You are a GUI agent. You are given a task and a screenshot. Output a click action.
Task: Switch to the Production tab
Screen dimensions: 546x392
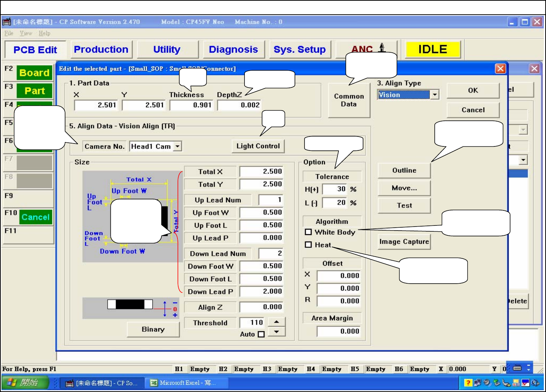coord(101,49)
